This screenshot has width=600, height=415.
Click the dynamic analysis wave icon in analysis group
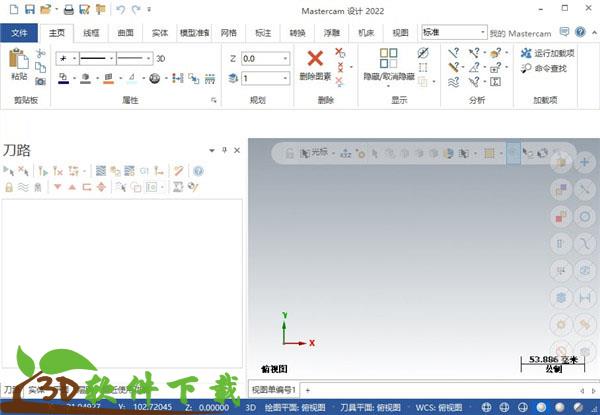[454, 82]
